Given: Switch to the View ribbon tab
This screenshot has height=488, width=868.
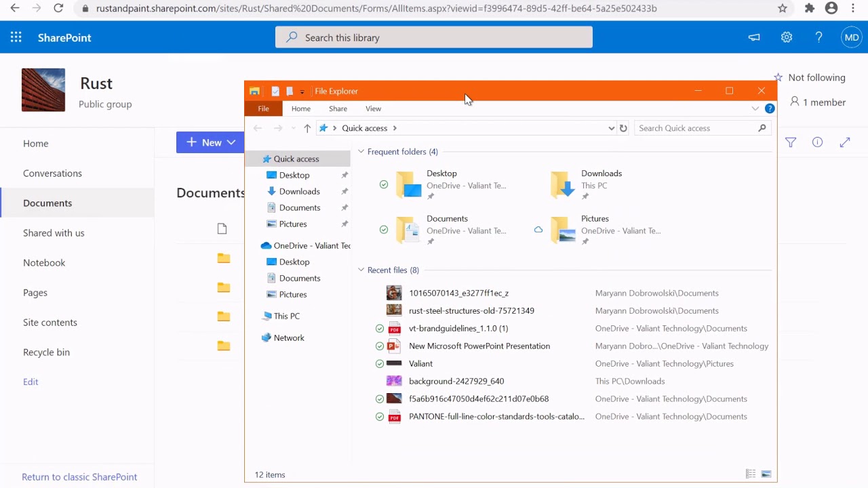Looking at the screenshot, I should click(373, 108).
